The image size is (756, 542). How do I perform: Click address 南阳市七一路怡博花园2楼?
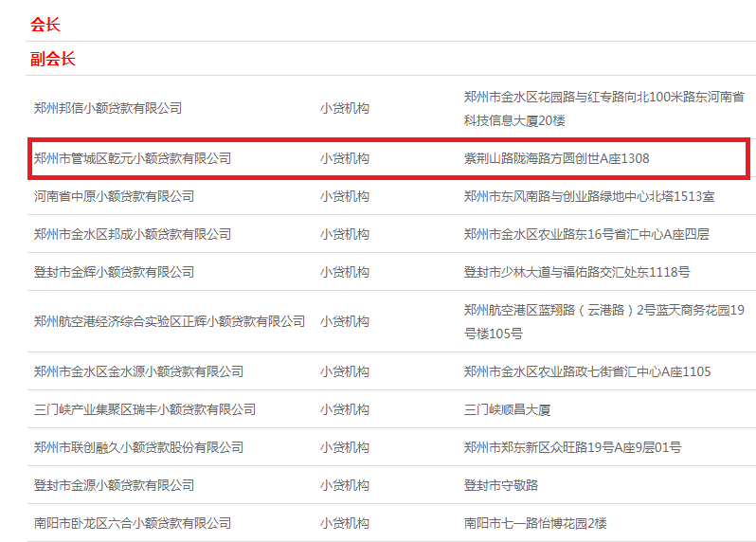[535, 523]
